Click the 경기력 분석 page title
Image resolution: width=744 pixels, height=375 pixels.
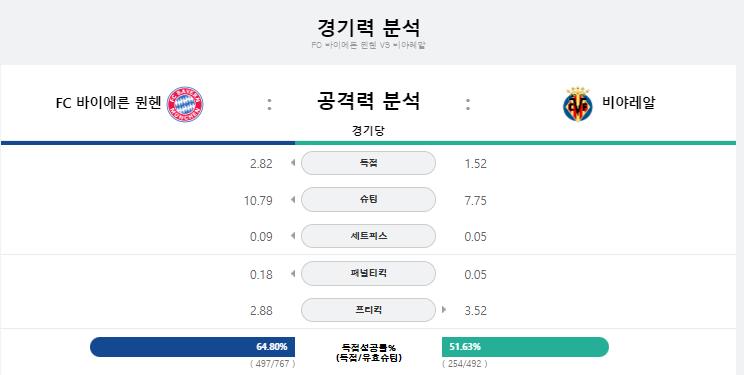click(x=368, y=28)
